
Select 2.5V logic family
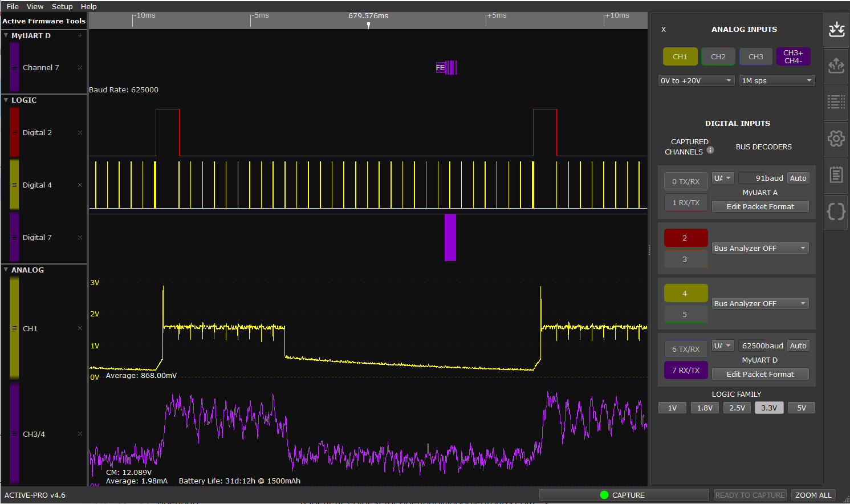pos(737,408)
